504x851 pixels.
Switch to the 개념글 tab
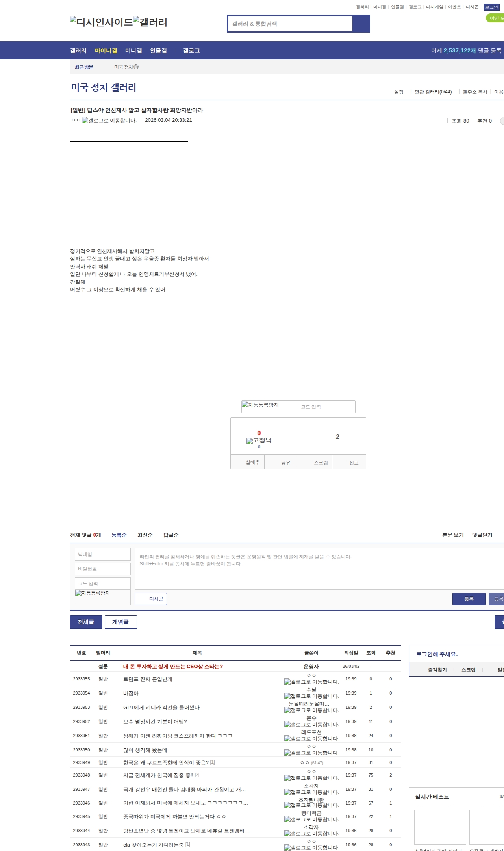[120, 622]
